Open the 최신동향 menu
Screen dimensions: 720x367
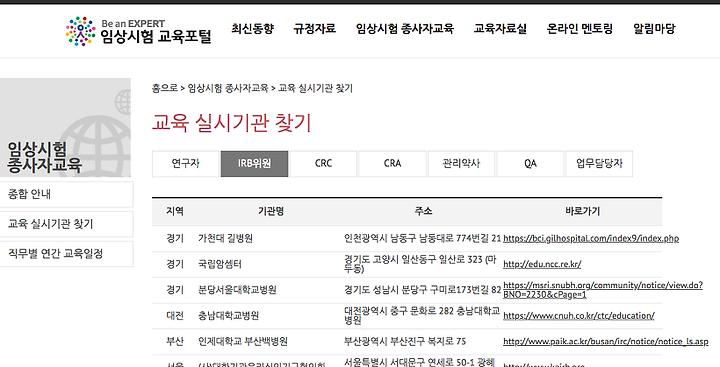pos(253,29)
